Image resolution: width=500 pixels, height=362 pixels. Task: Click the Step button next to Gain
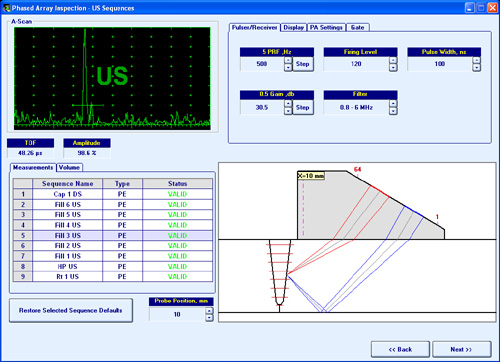(303, 107)
